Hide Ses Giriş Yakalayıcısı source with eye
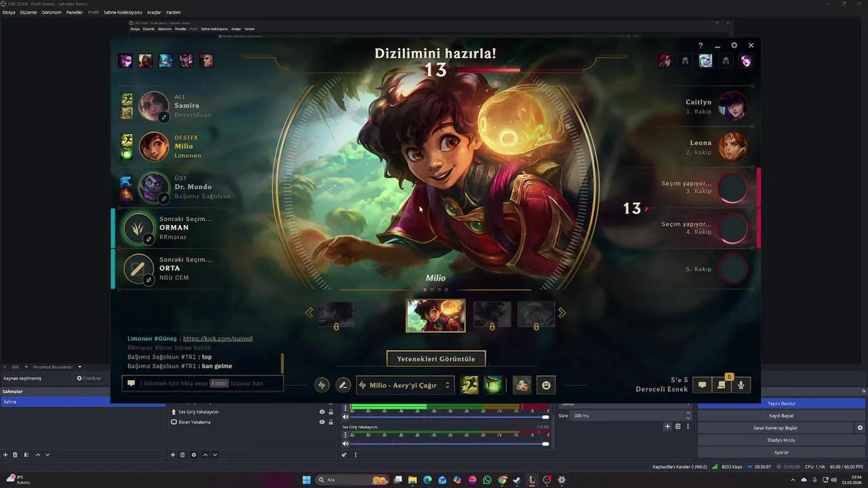 click(x=322, y=411)
